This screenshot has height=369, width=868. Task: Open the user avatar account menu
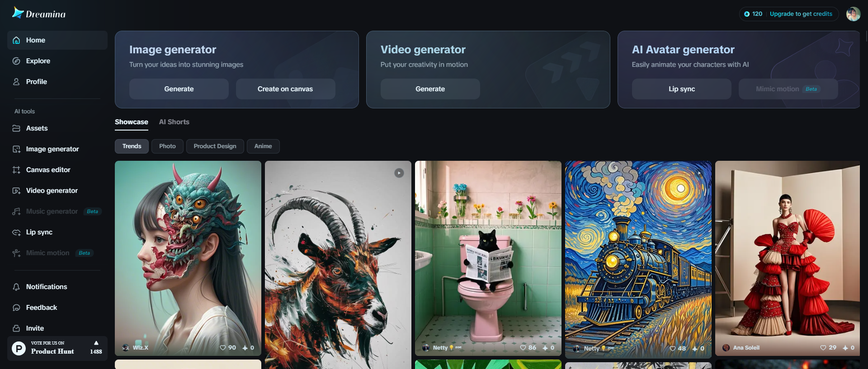click(x=853, y=14)
